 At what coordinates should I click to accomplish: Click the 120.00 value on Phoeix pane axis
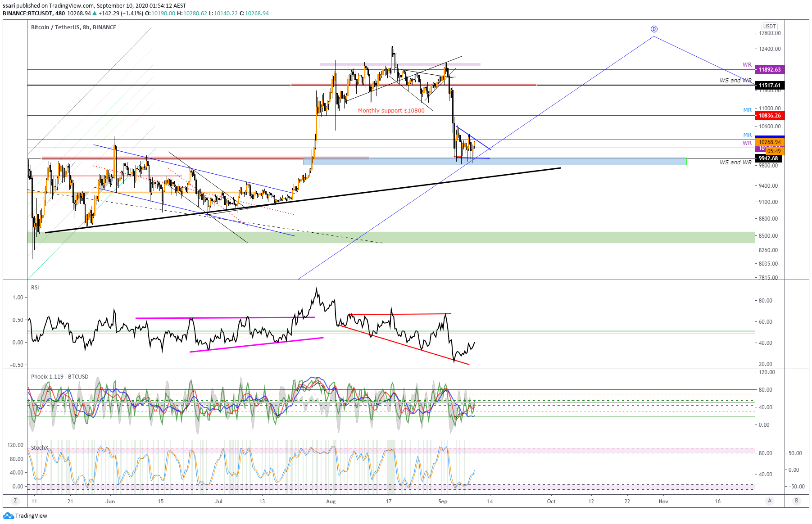click(x=767, y=372)
